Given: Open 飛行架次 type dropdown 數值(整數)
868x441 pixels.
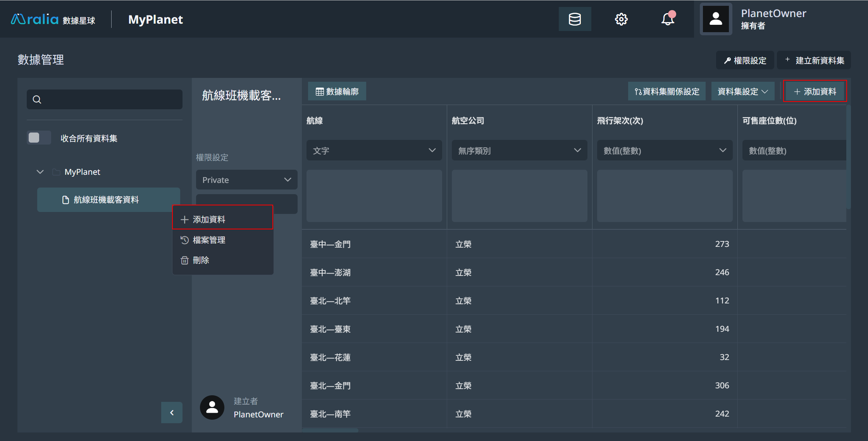Looking at the screenshot, I should click(665, 150).
